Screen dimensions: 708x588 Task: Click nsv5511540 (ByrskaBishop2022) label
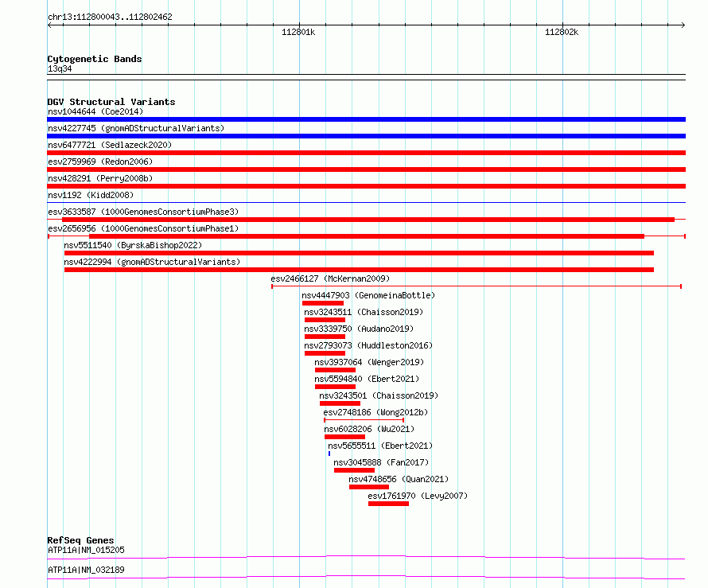coord(133,245)
